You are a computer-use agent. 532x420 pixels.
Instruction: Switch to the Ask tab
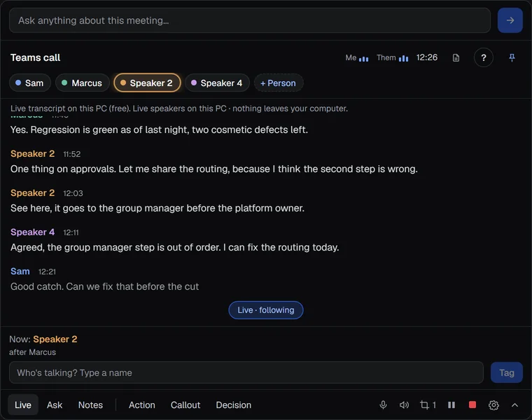tap(55, 405)
